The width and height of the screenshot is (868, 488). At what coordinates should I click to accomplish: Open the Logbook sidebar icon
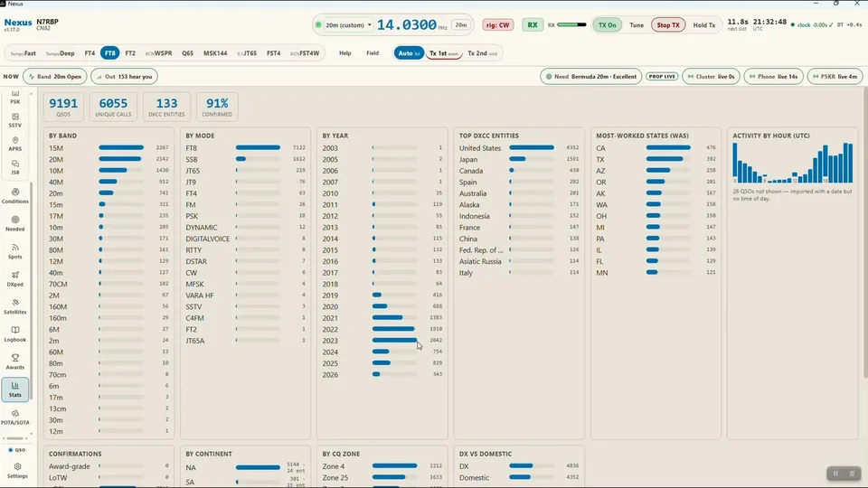pos(15,334)
